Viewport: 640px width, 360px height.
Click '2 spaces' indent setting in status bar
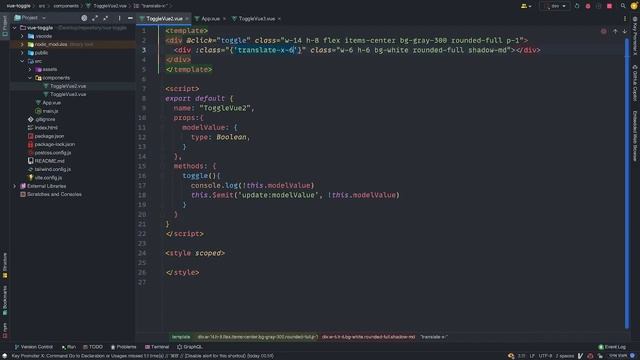click(565, 356)
